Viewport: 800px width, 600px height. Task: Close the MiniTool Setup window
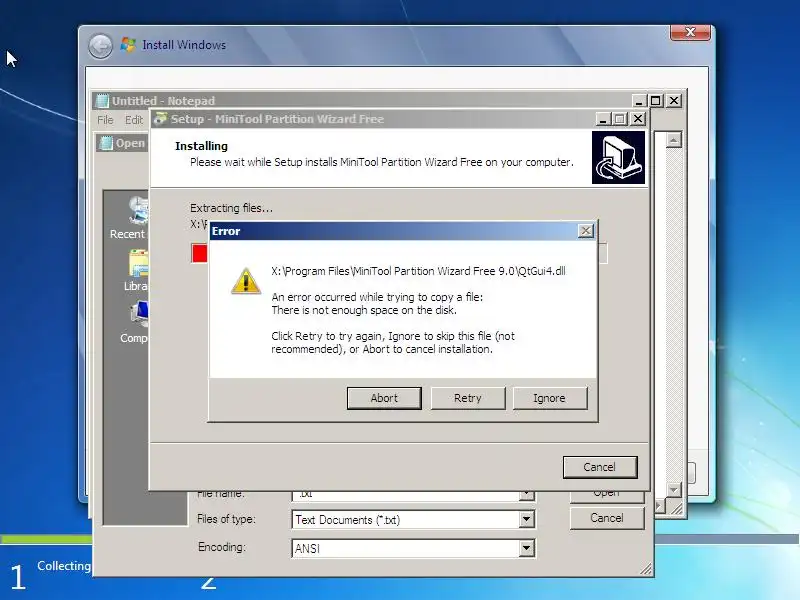[638, 119]
